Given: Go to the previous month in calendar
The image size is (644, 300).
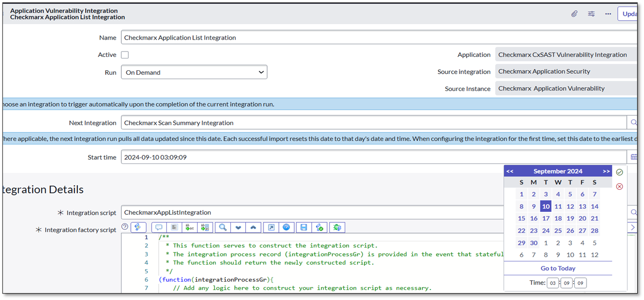Looking at the screenshot, I should tap(510, 171).
